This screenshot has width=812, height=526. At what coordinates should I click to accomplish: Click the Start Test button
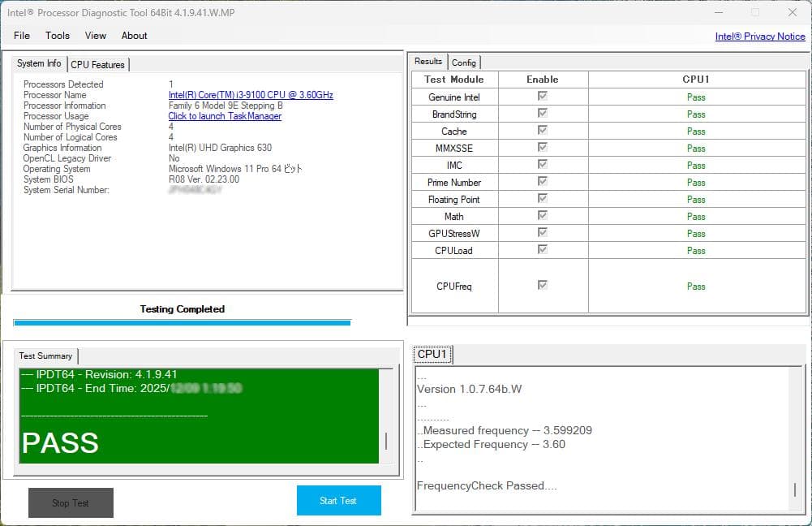coord(338,500)
